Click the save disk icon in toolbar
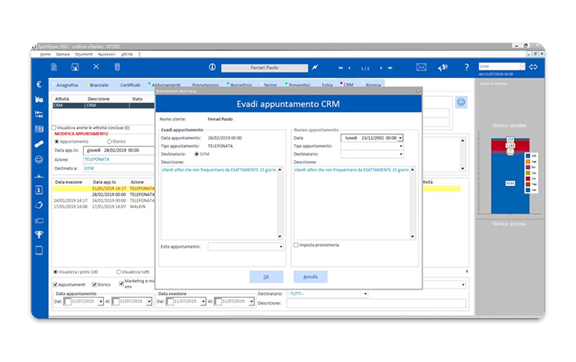This screenshot has width=576, height=362. pos(75,67)
